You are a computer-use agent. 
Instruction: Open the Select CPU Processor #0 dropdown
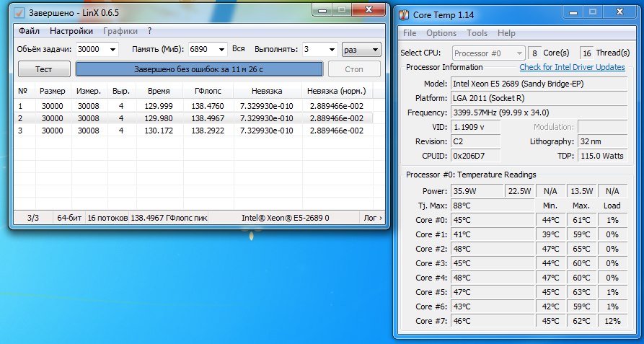489,53
